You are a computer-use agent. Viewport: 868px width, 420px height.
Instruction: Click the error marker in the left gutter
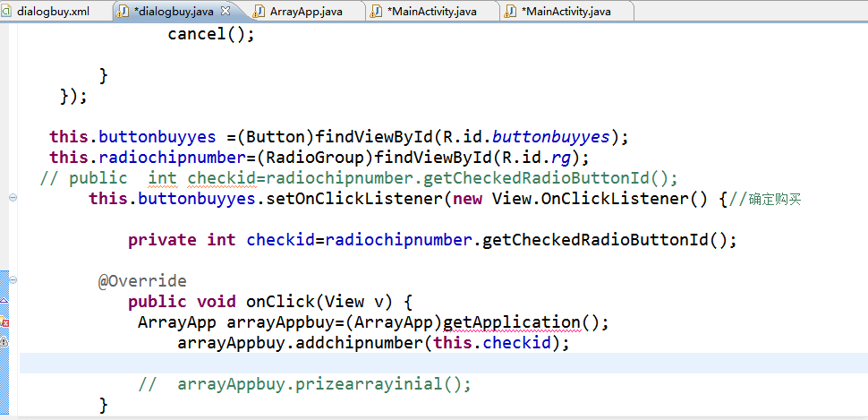pos(4,321)
